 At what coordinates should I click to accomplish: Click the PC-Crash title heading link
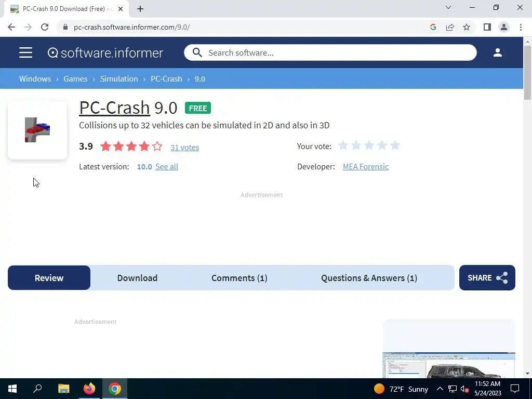(x=114, y=108)
